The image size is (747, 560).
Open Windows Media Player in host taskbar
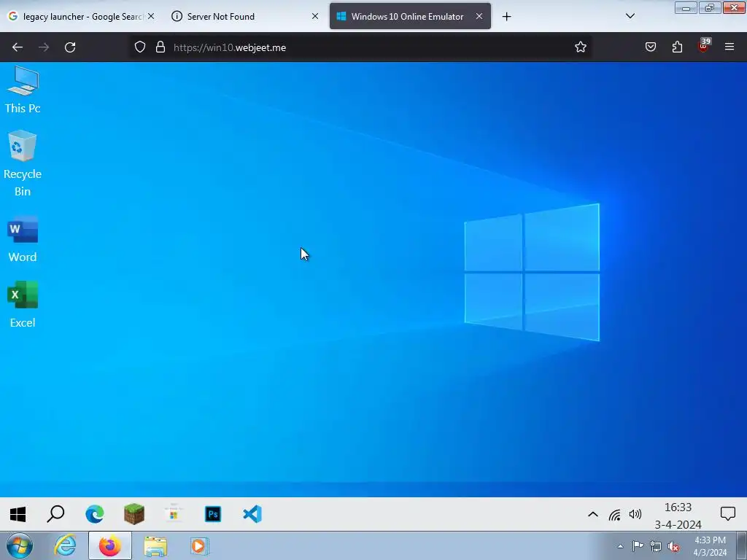(x=199, y=546)
